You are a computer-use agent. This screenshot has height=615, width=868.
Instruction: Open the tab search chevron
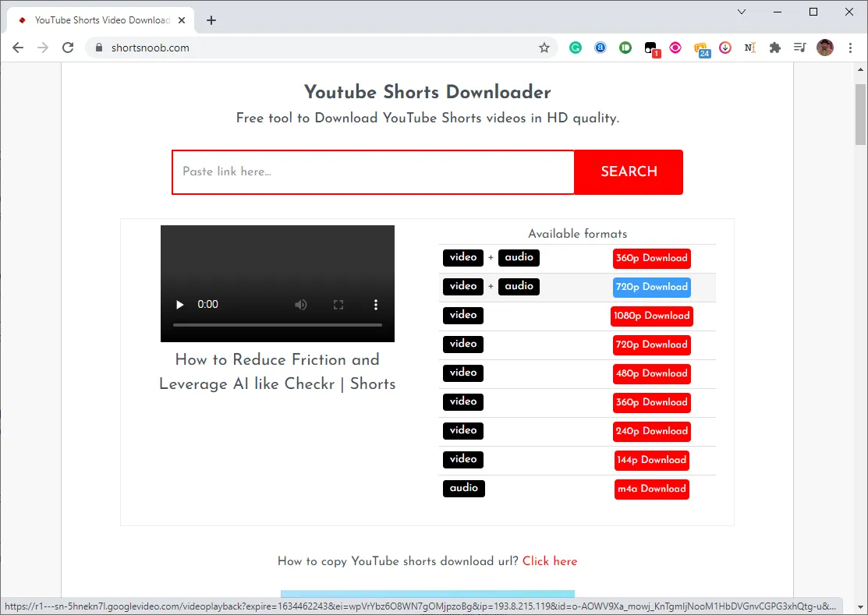(x=742, y=12)
